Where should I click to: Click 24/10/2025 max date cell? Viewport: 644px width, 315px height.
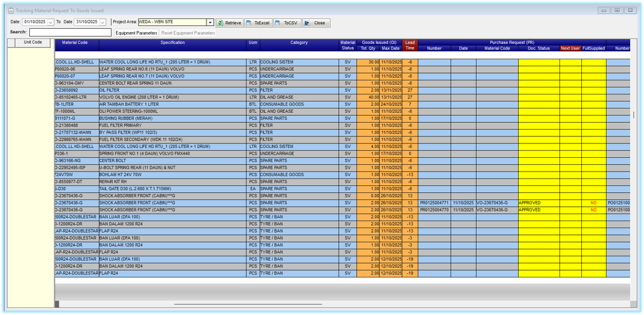[x=390, y=104]
